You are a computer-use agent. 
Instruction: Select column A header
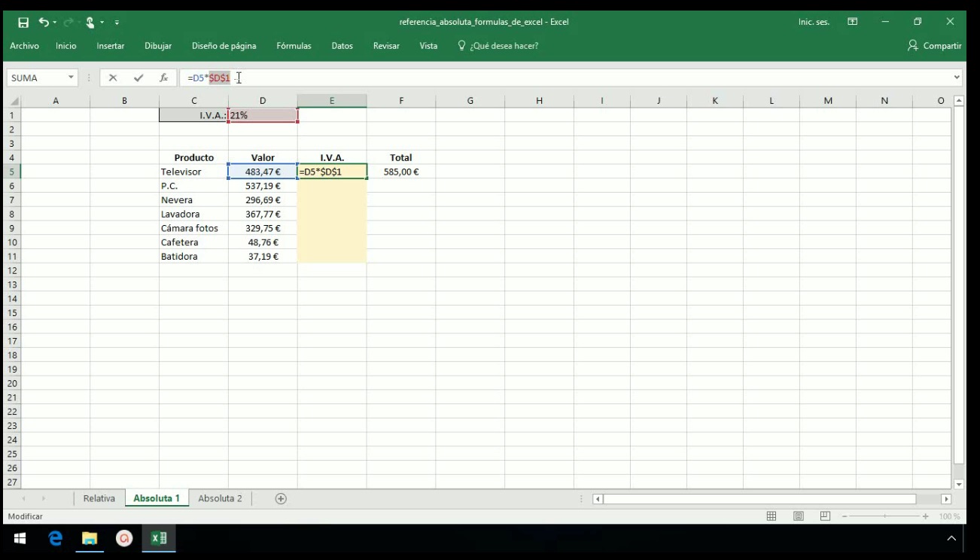tap(56, 101)
